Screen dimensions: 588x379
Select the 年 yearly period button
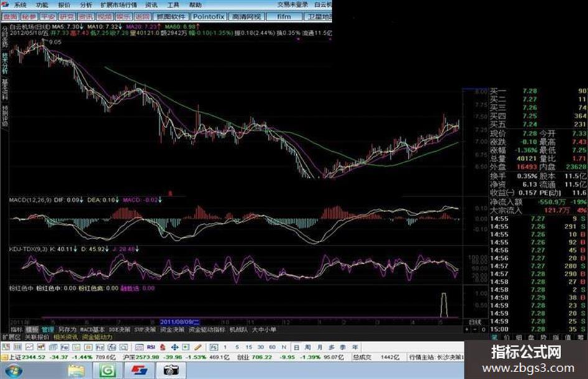click(x=355, y=347)
